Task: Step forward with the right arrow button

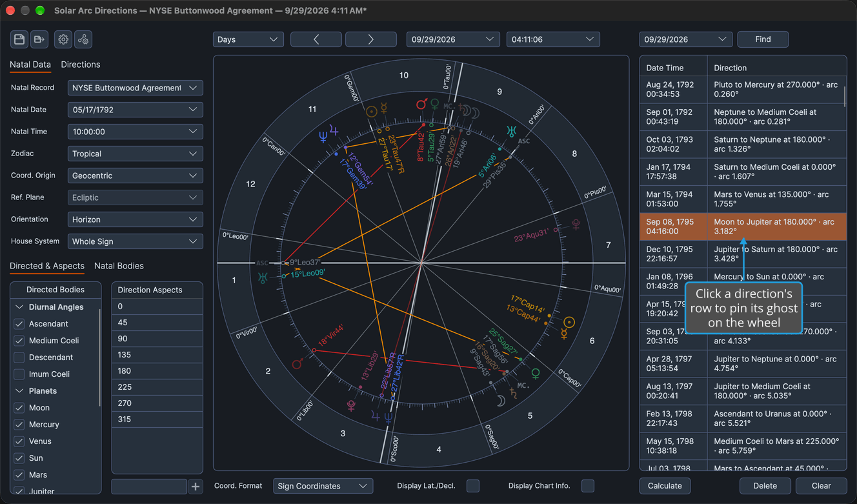Action: tap(371, 39)
